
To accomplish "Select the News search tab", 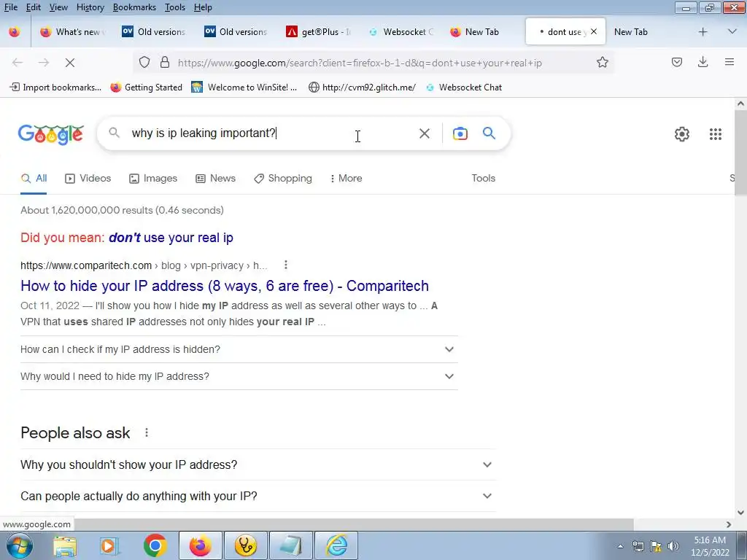I will pos(215,178).
